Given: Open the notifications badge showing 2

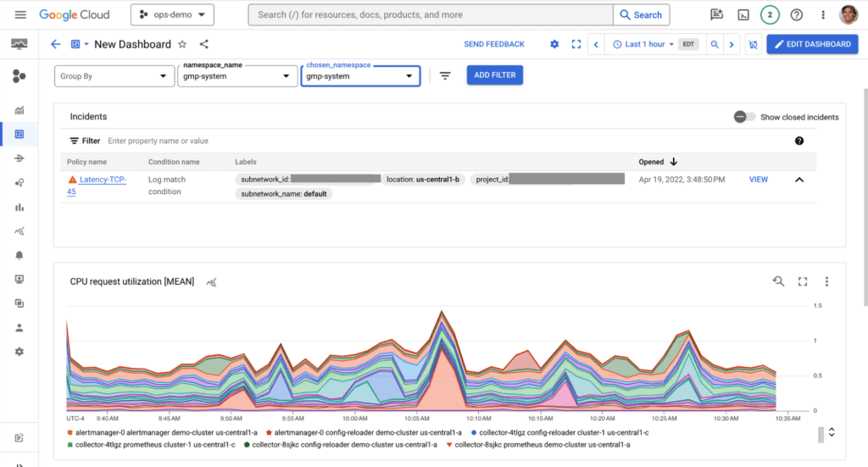Looking at the screenshot, I should (770, 15).
